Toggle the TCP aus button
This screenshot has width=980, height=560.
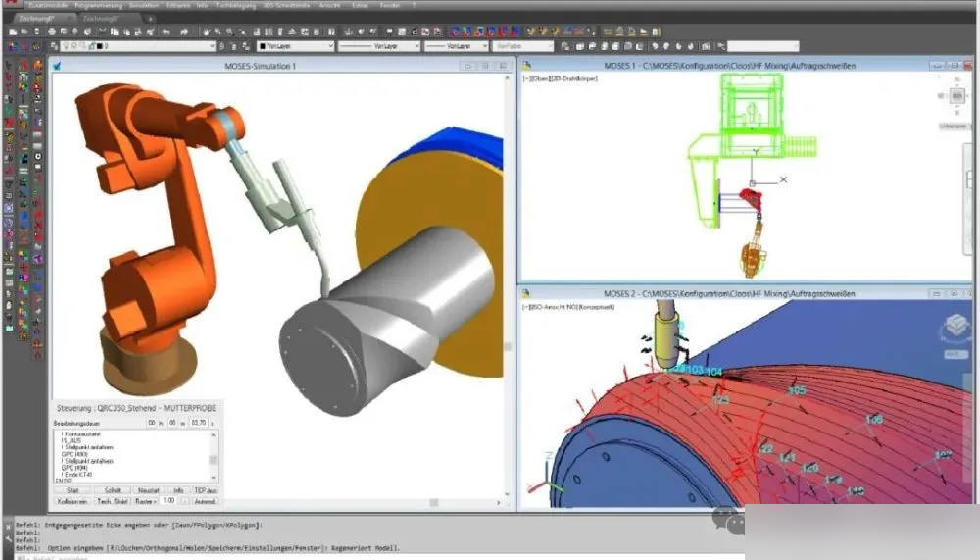pos(205,490)
